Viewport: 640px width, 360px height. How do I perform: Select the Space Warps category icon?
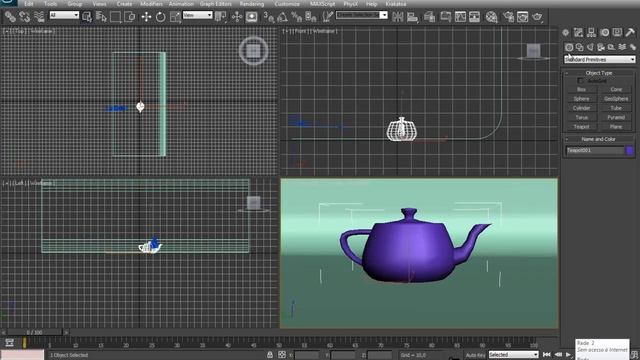622,47
